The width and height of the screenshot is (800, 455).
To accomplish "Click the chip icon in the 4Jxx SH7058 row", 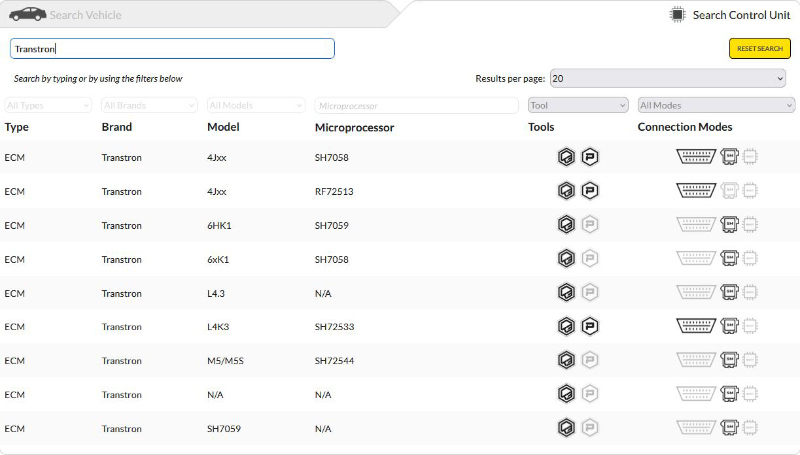I will [750, 157].
